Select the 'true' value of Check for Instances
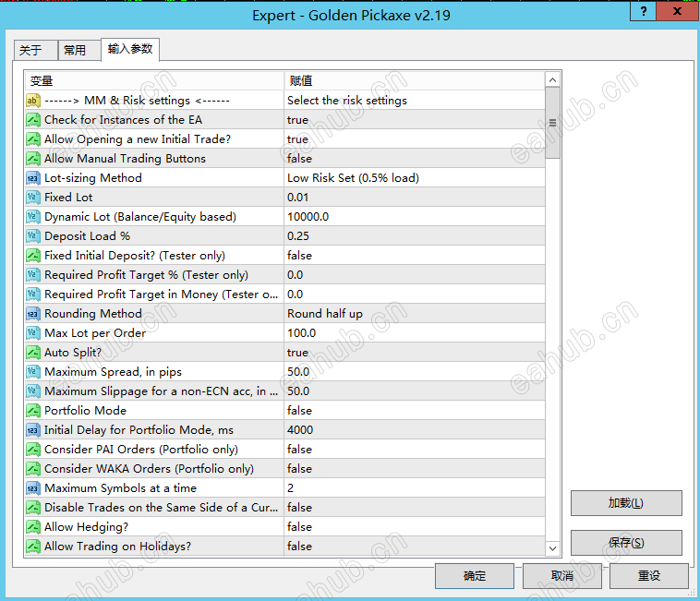This screenshot has height=601, width=700. point(415,120)
